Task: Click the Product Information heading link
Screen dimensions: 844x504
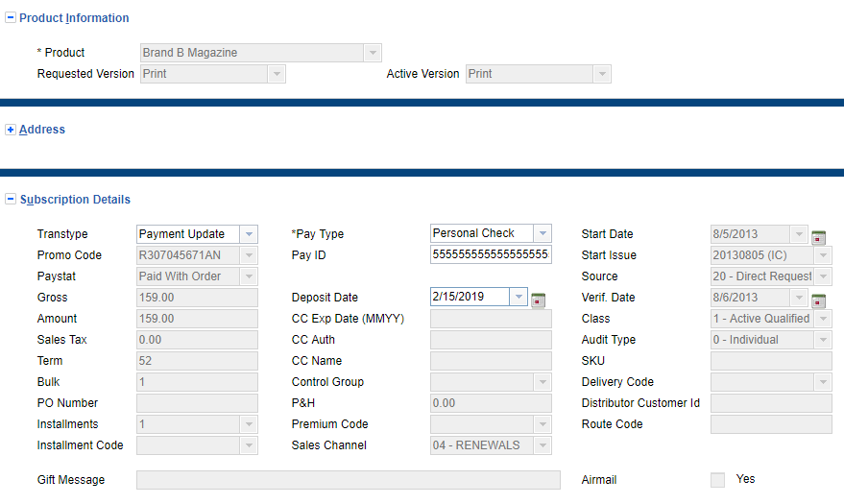Action: 74,18
